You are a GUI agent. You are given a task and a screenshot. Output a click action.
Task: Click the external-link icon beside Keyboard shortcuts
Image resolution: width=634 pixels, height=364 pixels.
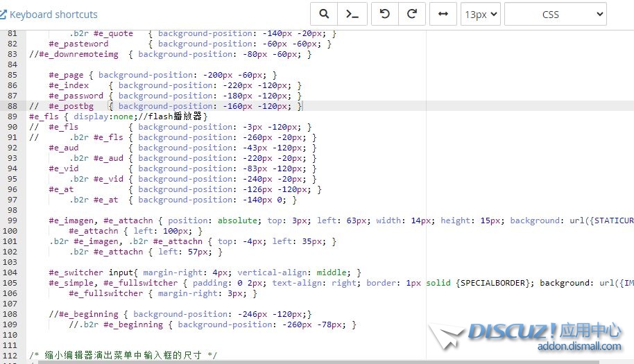[3, 15]
